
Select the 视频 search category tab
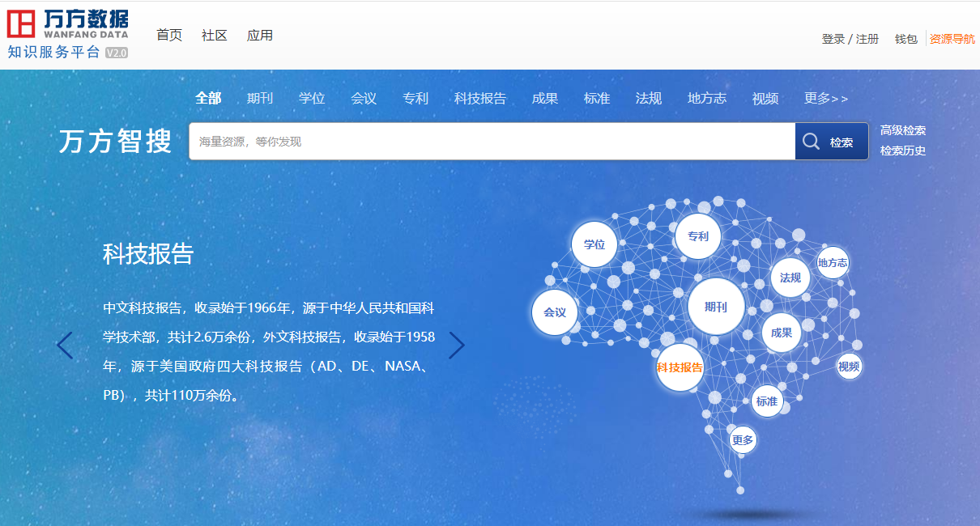(x=765, y=98)
